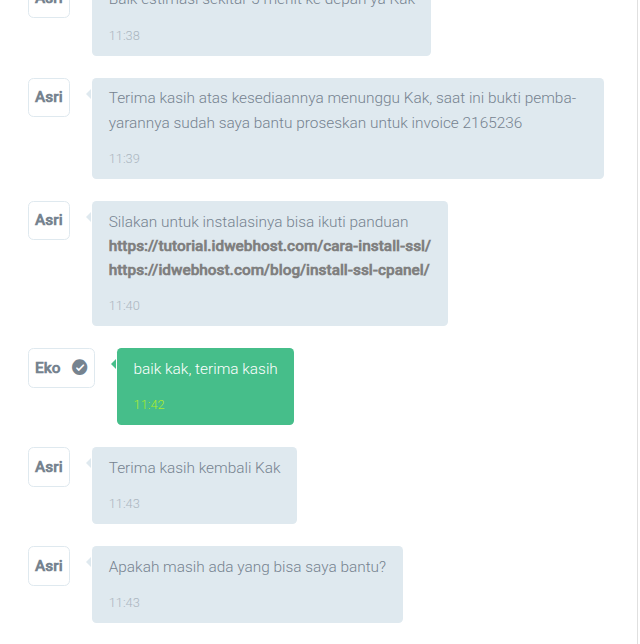The height and width of the screenshot is (644, 640).
Task: Click the Eko sender name badge
Action: (61, 368)
